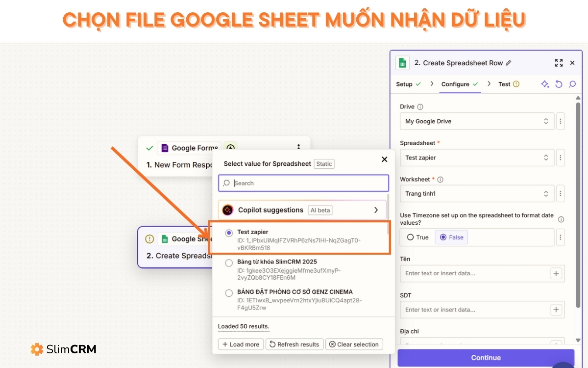Click the Load more button
Viewport: 588px width, 368px height.
point(241,344)
